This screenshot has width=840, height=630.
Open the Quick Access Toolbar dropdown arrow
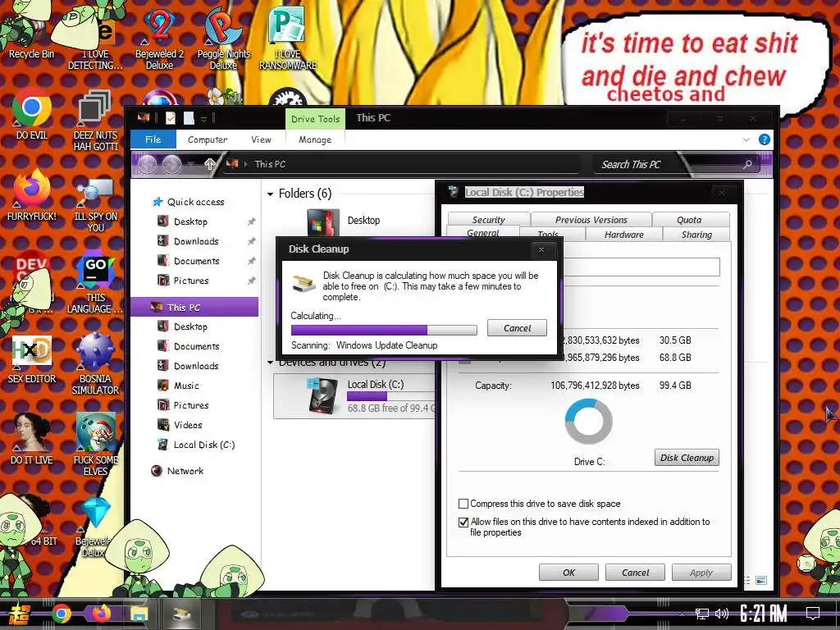click(x=203, y=119)
